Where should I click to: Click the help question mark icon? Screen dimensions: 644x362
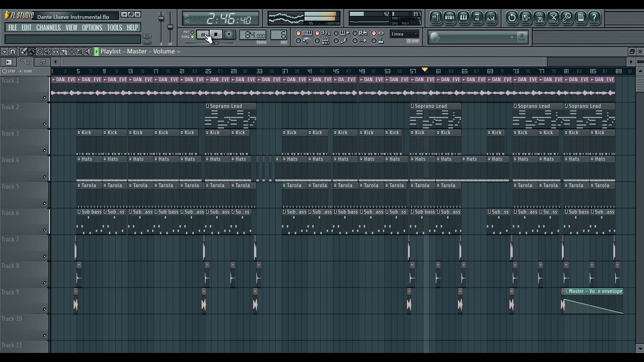pyautogui.click(x=594, y=18)
